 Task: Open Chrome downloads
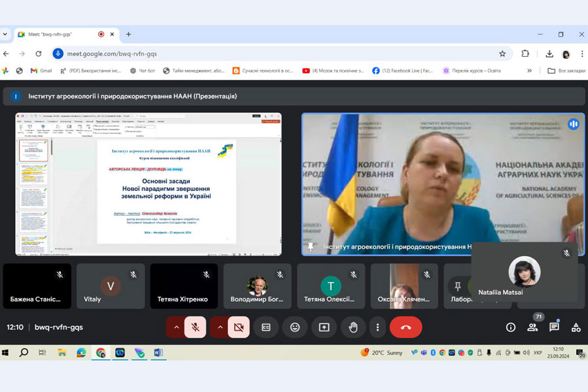(549, 54)
